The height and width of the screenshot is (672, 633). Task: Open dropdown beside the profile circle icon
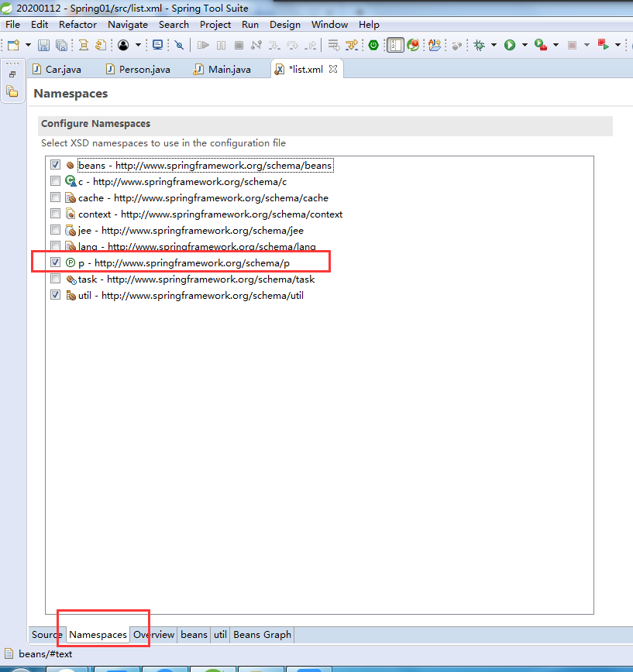(138, 45)
